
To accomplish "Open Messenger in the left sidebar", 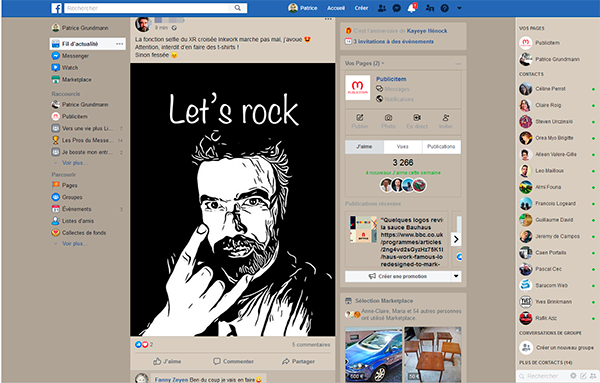I will (70, 56).
